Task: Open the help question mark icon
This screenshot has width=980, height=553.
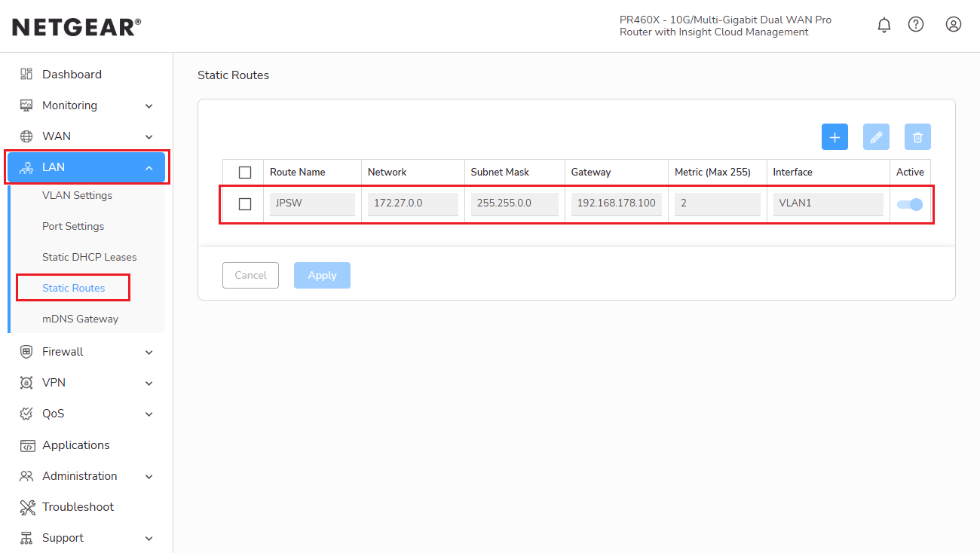Action: tap(916, 25)
